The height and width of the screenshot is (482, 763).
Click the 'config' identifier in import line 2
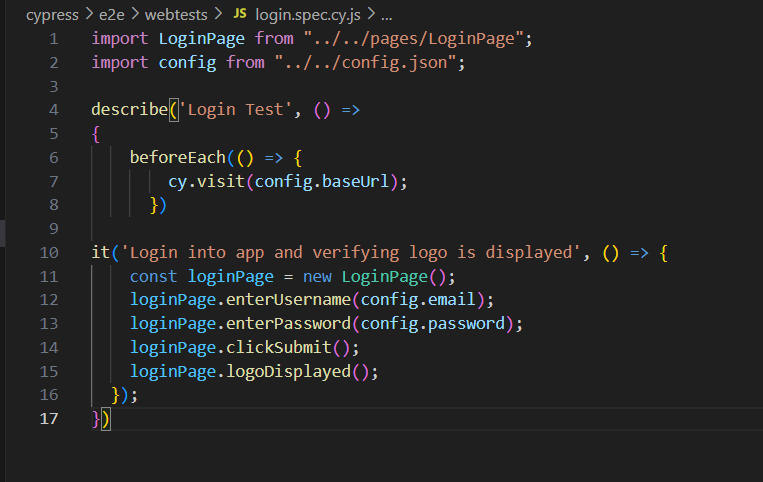[187, 63]
